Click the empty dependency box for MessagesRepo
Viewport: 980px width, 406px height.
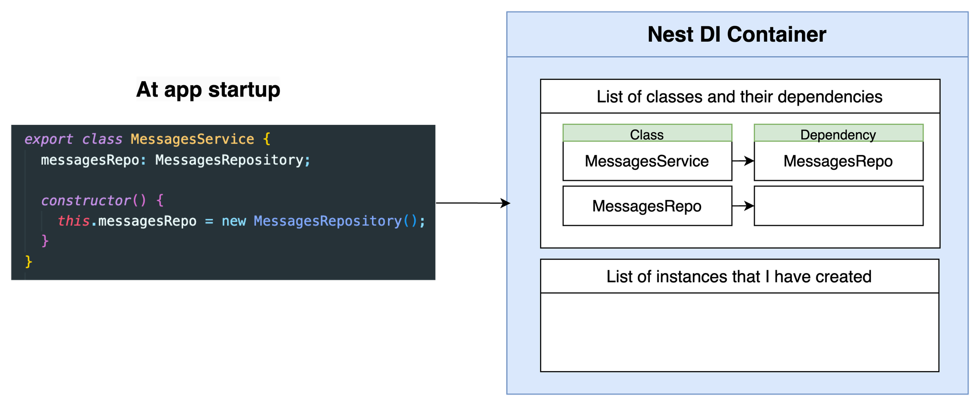[x=838, y=206]
